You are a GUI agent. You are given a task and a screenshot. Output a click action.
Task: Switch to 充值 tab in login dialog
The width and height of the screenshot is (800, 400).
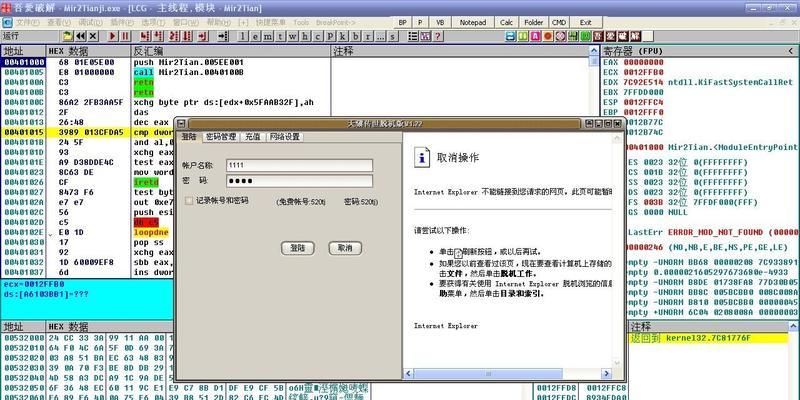coord(253,137)
